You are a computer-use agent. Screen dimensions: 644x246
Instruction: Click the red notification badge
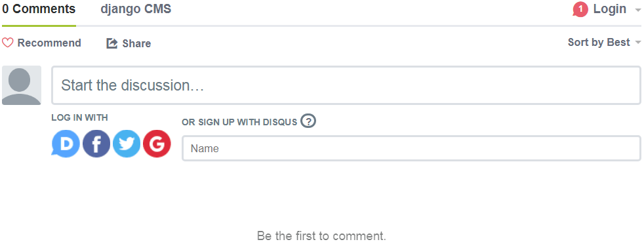[x=580, y=9]
